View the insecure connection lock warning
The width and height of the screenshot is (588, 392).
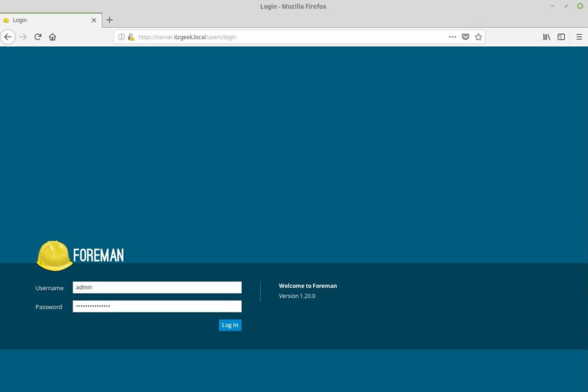[131, 37]
